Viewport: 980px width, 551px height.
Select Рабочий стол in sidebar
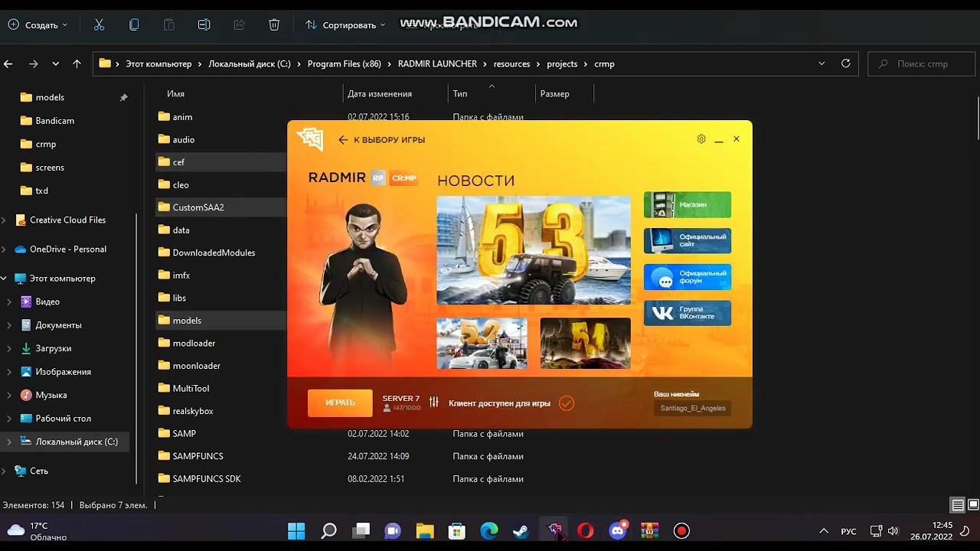pyautogui.click(x=63, y=419)
